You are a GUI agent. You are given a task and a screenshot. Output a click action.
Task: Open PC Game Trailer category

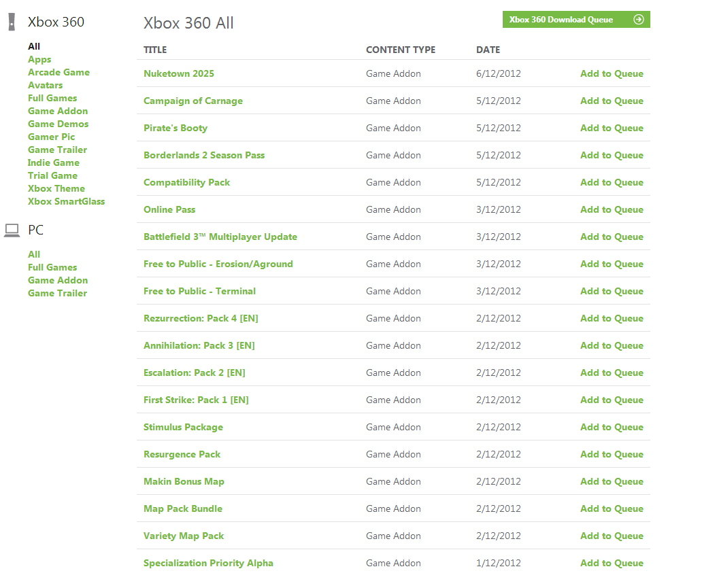(x=57, y=293)
